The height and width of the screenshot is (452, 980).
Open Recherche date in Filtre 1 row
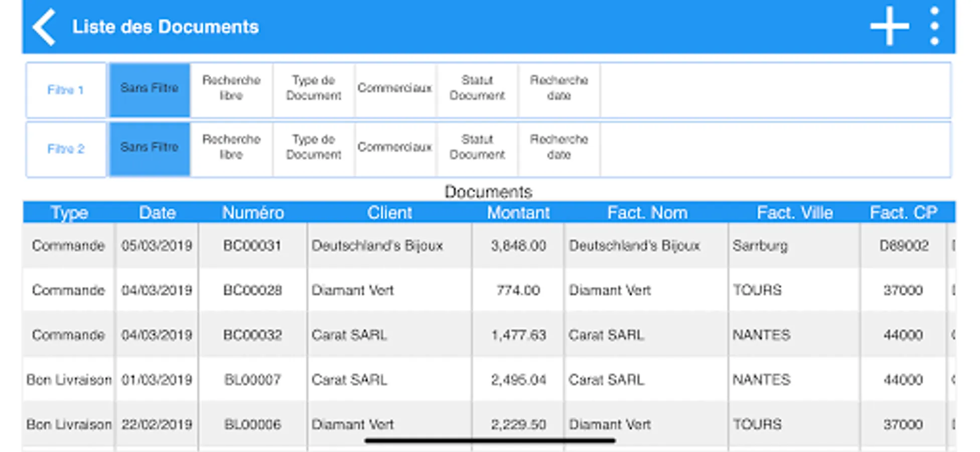[x=559, y=90]
